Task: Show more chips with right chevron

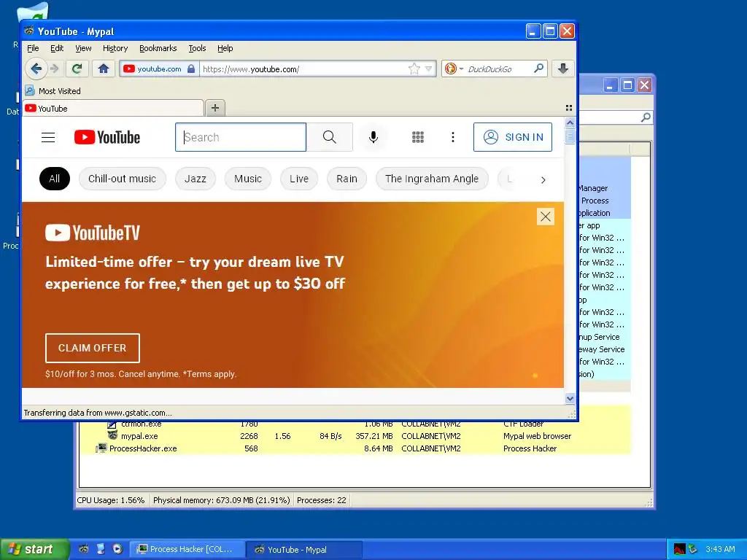Action: coord(543,180)
